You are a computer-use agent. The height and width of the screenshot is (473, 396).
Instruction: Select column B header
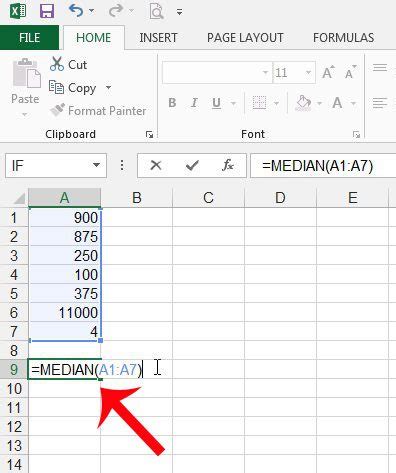point(137,198)
